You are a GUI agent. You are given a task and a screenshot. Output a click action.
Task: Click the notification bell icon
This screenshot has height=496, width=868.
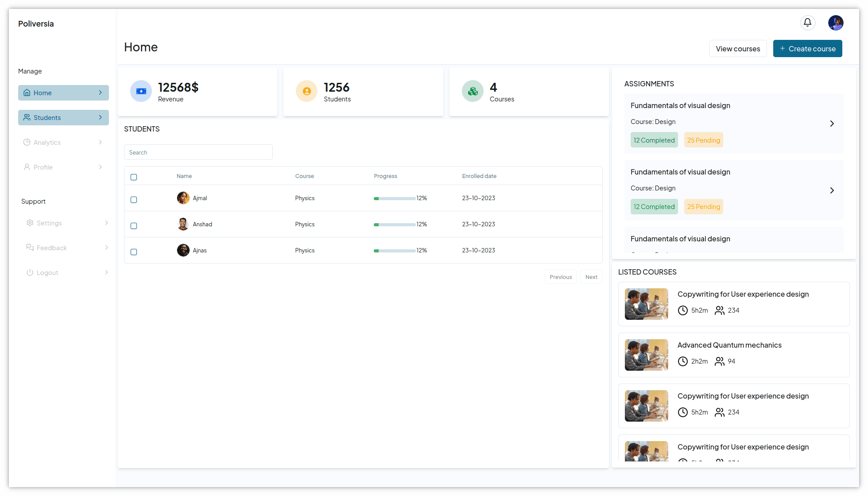click(807, 23)
